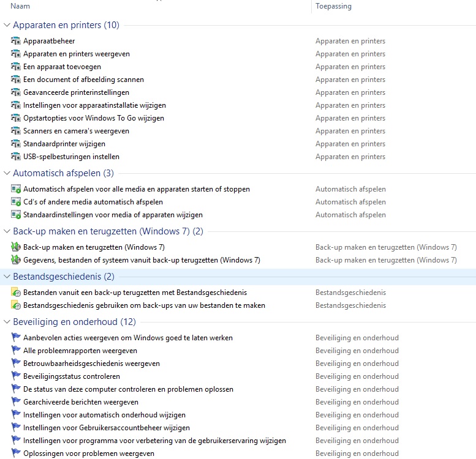Sort by the Toepassing column header
This screenshot has width=476, height=459.
tap(333, 6)
